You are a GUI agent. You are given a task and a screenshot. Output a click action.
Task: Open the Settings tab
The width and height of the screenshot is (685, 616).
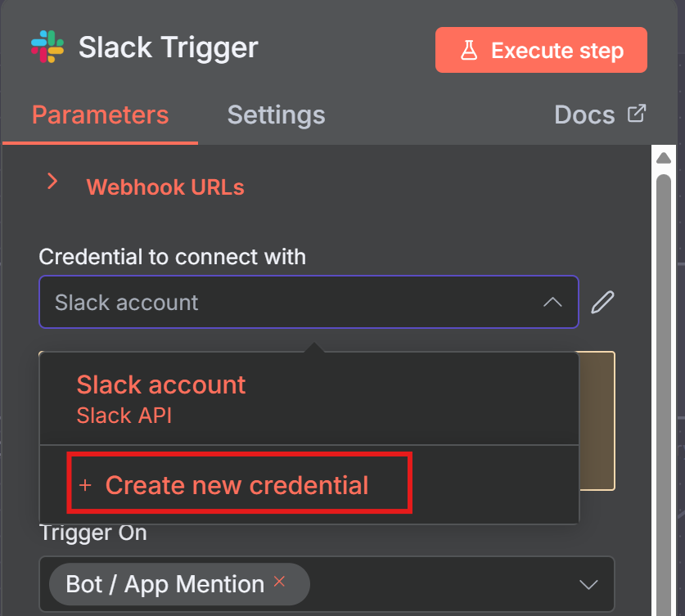276,115
